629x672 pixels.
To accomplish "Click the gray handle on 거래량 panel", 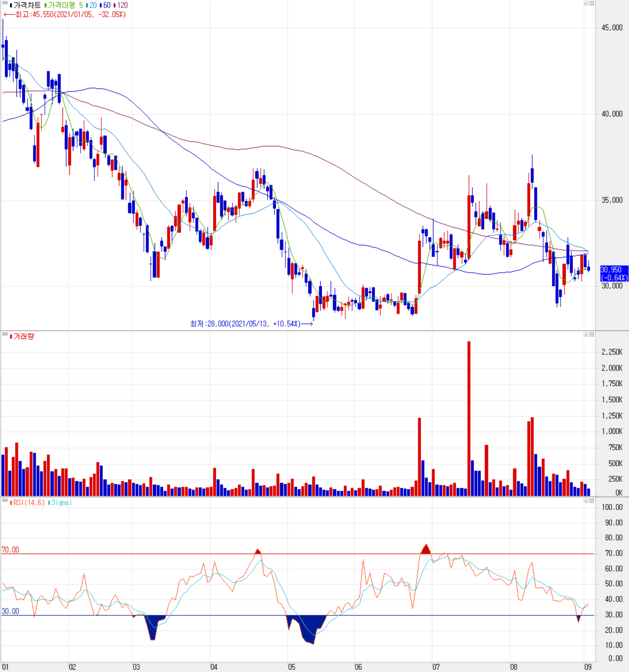I will tap(5, 334).
